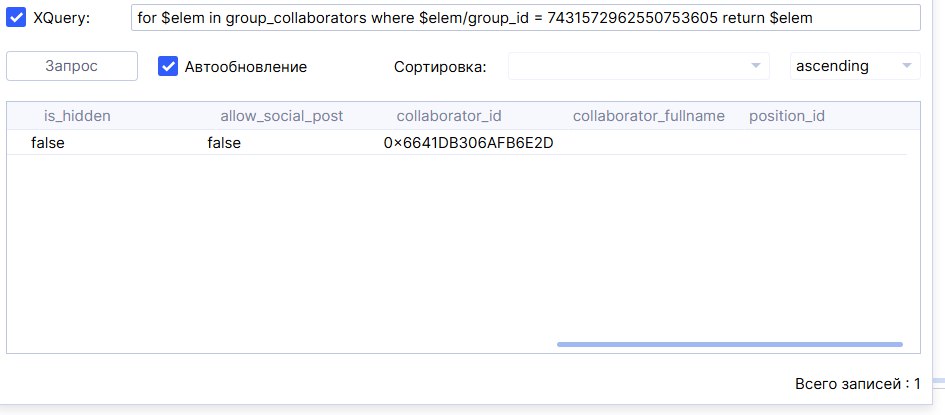Open the Сортировка field dropdown
The width and height of the screenshot is (945, 415).
point(639,66)
